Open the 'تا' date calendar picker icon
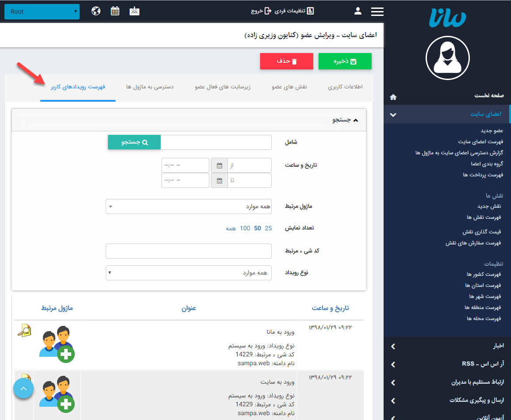 pyautogui.click(x=219, y=180)
